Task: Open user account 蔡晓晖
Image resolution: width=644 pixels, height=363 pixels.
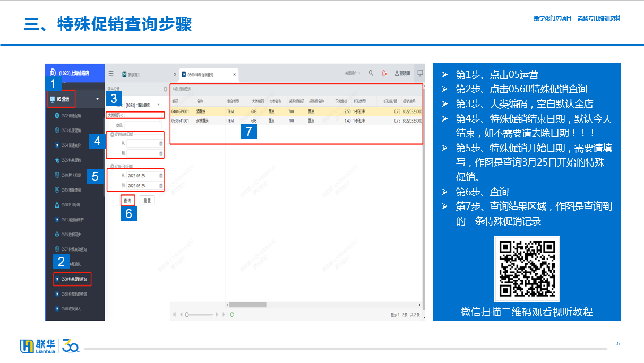Action: tap(403, 73)
